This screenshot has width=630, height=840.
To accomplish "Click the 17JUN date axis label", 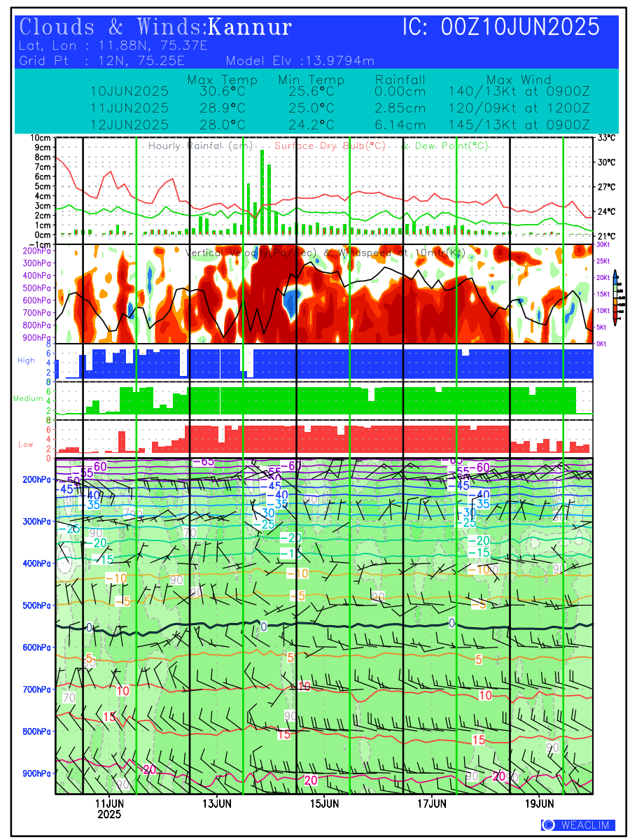I will coord(433,804).
